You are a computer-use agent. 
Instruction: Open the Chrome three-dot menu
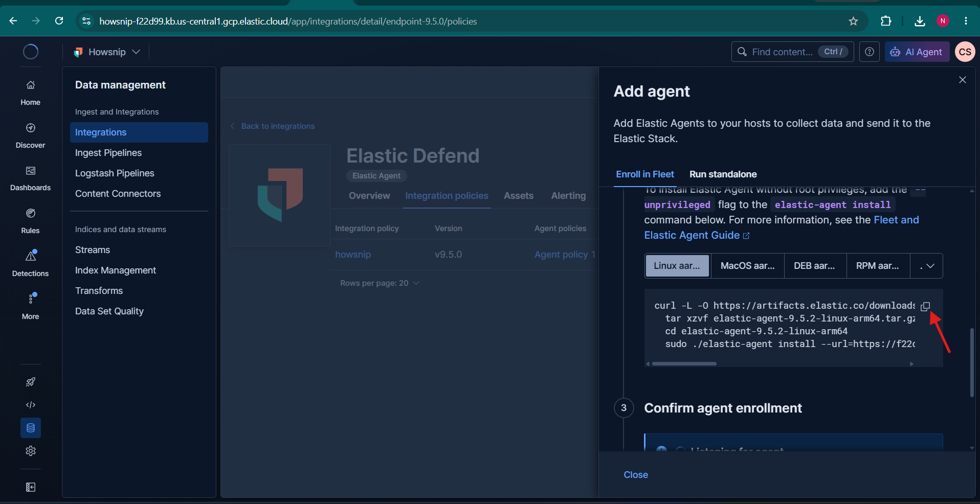[966, 21]
